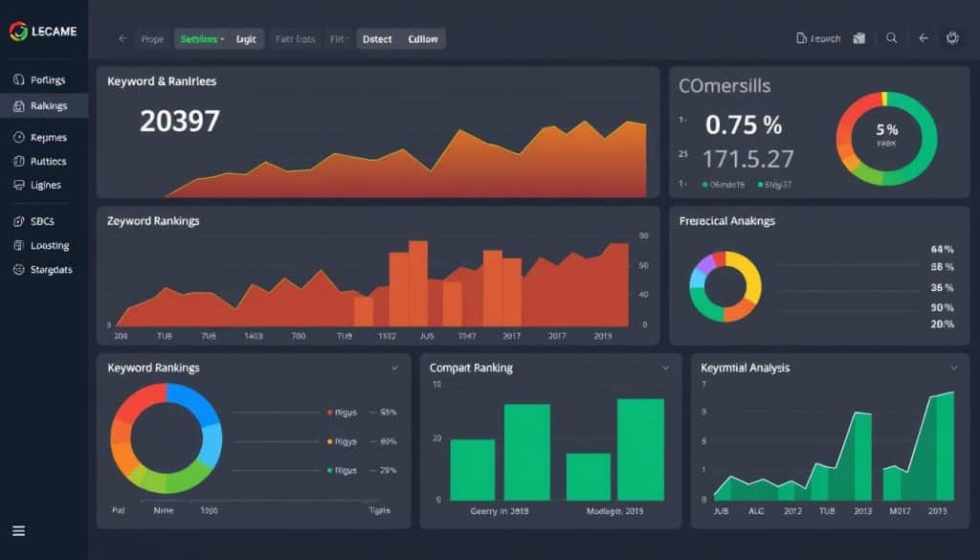
Task: Click the Pofings menu label
Action: click(x=48, y=80)
